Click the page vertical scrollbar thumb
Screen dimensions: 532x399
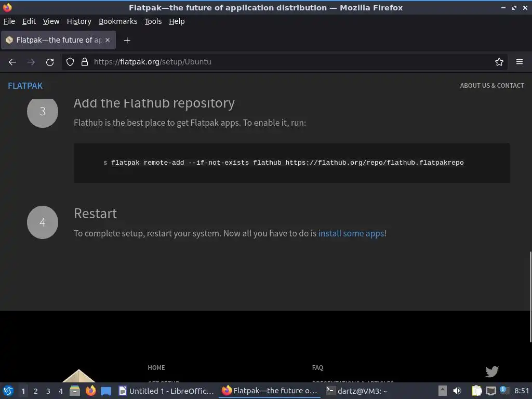pos(530,297)
